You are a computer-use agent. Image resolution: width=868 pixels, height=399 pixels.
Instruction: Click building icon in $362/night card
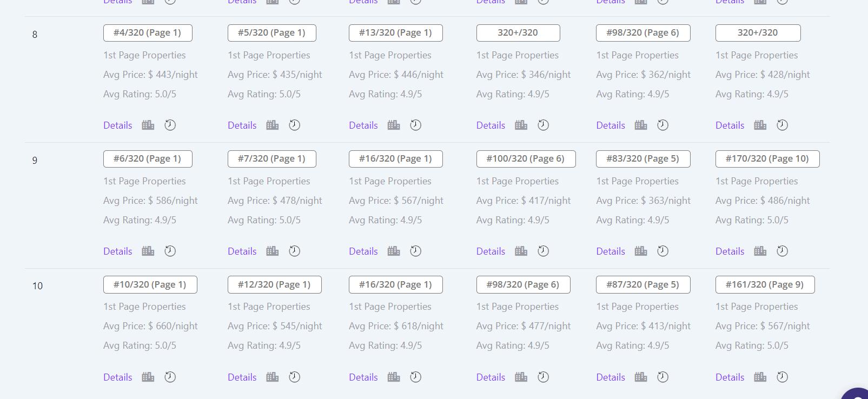641,125
